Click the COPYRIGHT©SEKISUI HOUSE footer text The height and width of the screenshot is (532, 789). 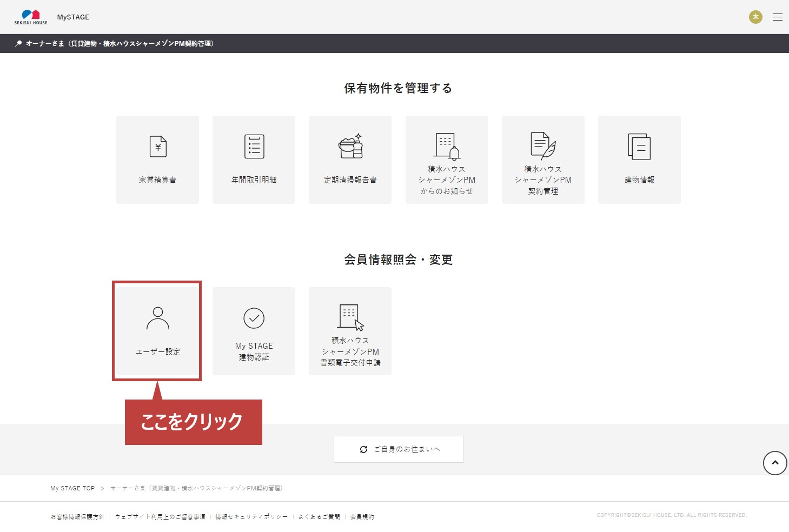pos(672,515)
